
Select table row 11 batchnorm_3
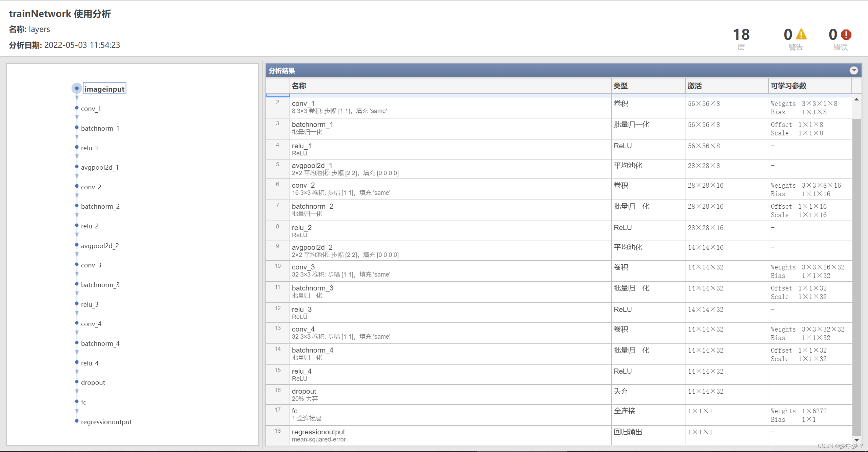559,292
